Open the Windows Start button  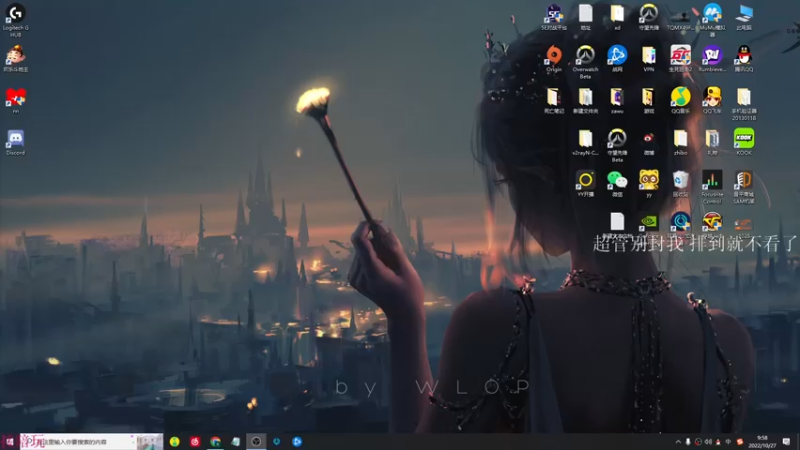point(9,442)
